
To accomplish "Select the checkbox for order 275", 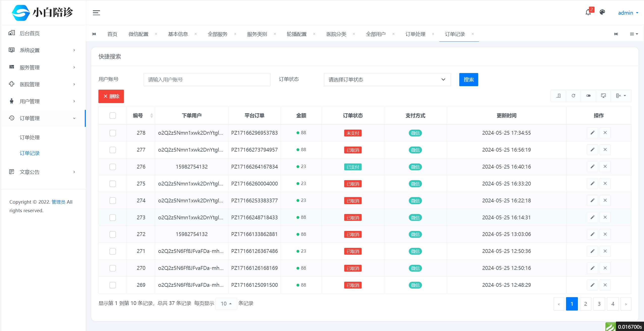I will tap(113, 183).
